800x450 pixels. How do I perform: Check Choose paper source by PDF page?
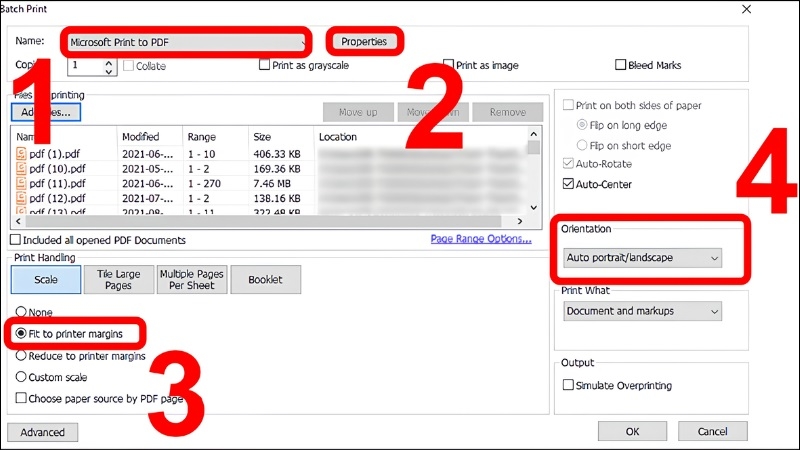(21, 398)
